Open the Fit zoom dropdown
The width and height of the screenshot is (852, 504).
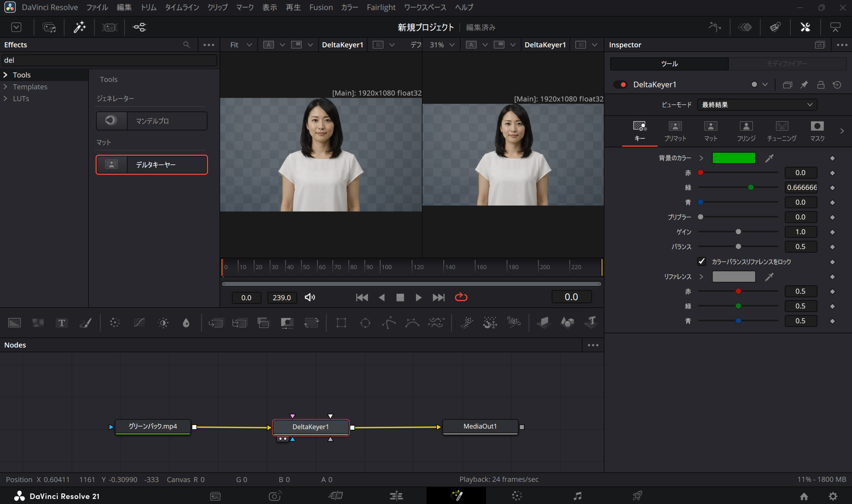pos(241,45)
